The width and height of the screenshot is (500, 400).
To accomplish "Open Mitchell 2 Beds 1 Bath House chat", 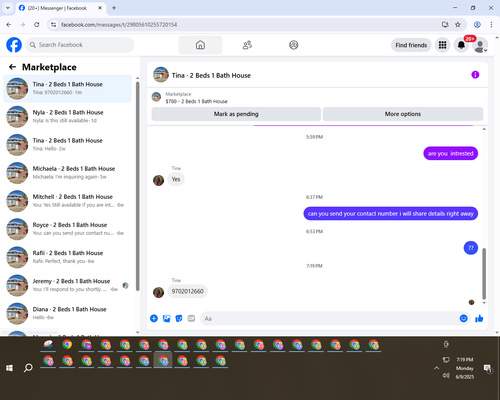I will (67, 201).
